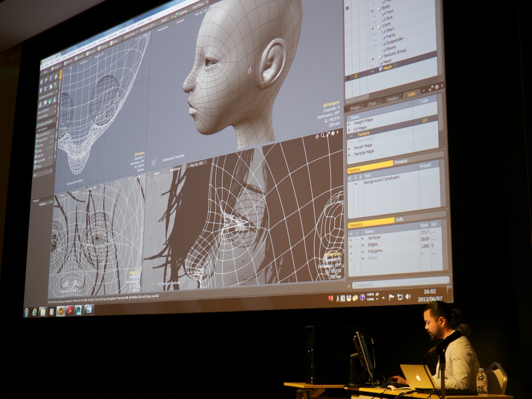The width and height of the screenshot is (532, 399).
Task: Collapse the Body group arrow
Action: (373, 11)
